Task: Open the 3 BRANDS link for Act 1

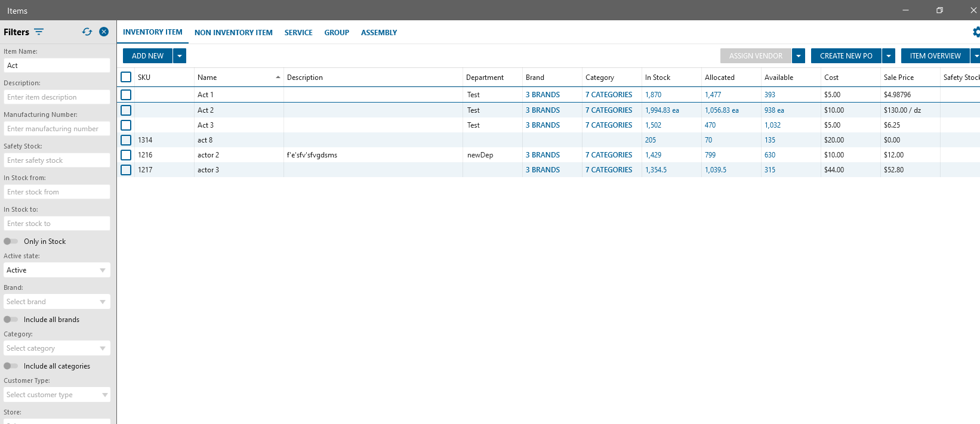Action: point(543,95)
